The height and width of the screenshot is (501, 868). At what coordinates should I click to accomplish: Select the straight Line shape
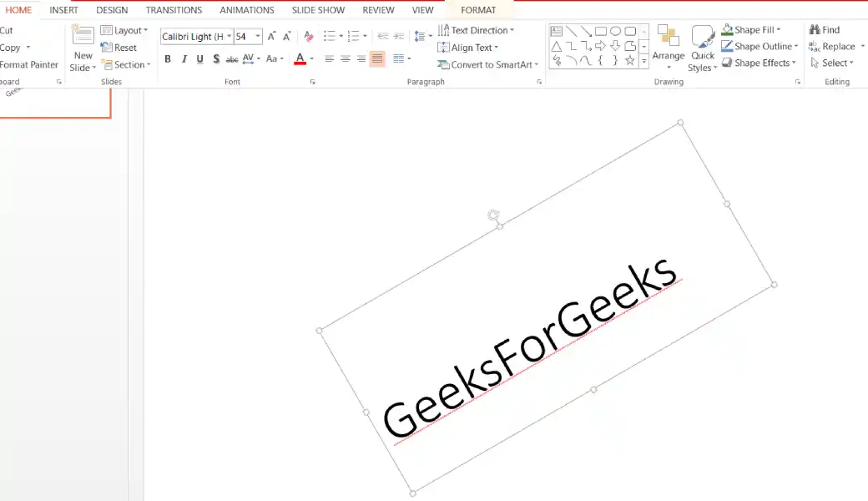(571, 31)
